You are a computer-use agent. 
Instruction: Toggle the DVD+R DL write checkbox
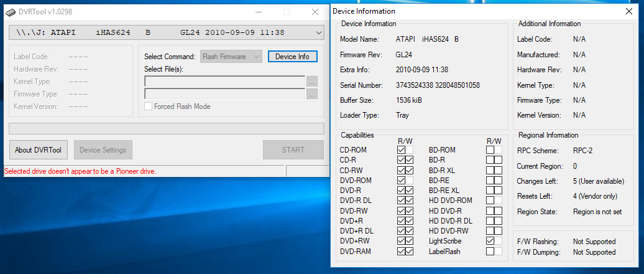click(x=410, y=231)
